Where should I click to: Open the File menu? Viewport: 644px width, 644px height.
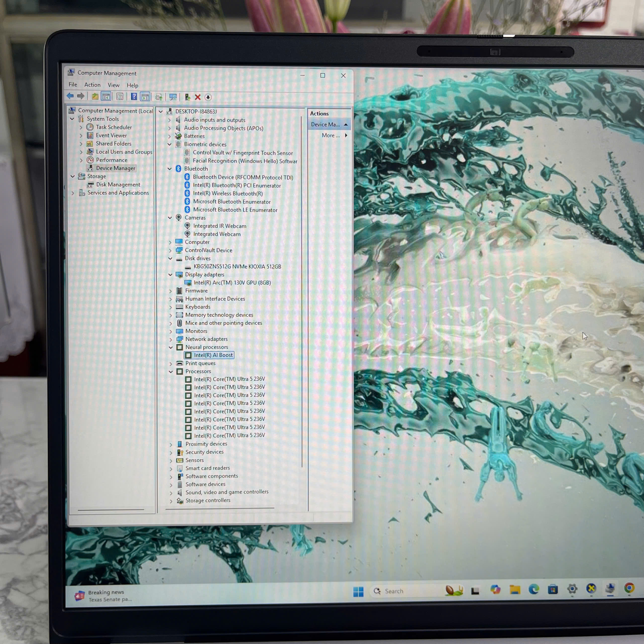pos(73,85)
